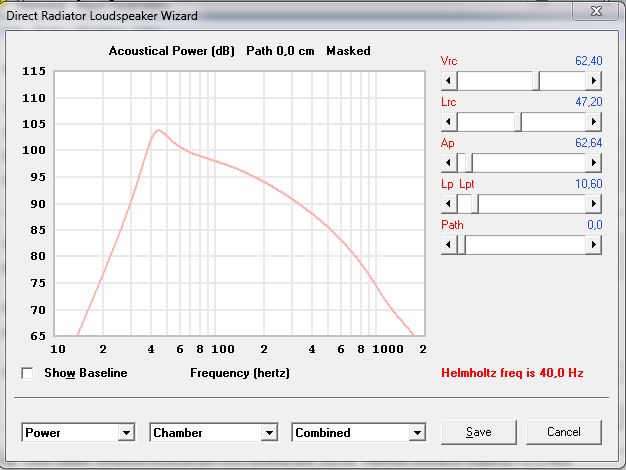Click the Lp Lpt label
The height and width of the screenshot is (470, 626).
click(x=458, y=184)
